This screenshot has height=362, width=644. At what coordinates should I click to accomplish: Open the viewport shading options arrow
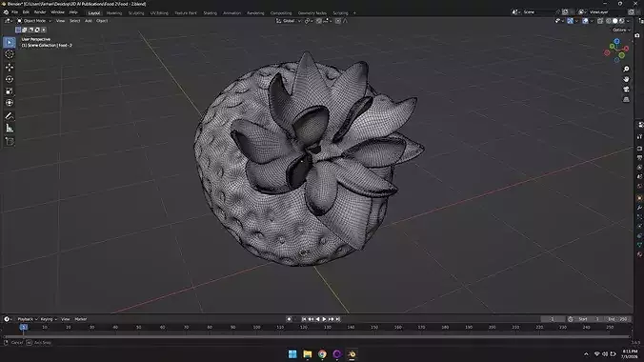[628, 21]
